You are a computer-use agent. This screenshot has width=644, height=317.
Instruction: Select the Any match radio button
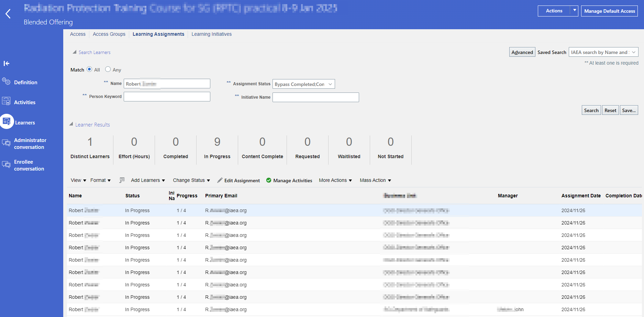point(108,69)
